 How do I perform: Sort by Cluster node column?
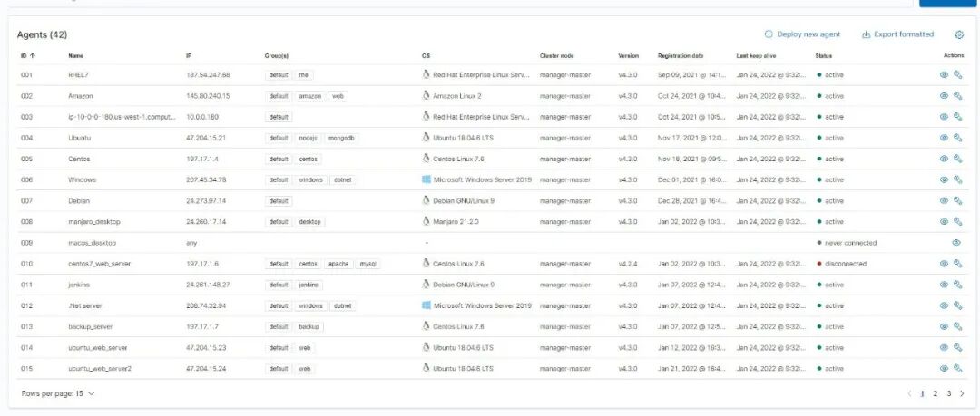[x=557, y=55]
